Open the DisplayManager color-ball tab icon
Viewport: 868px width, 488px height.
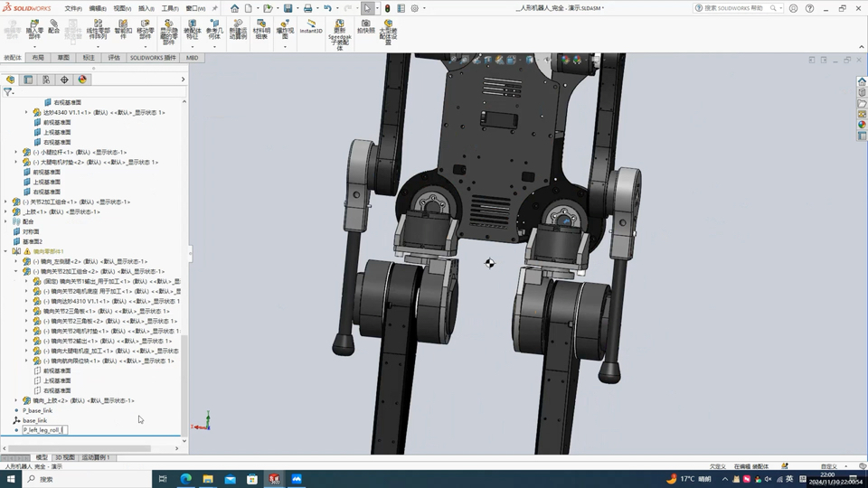82,80
